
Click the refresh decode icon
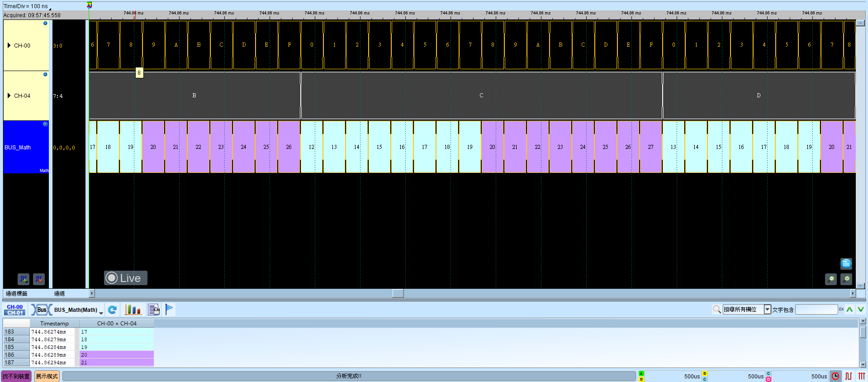[x=113, y=310]
